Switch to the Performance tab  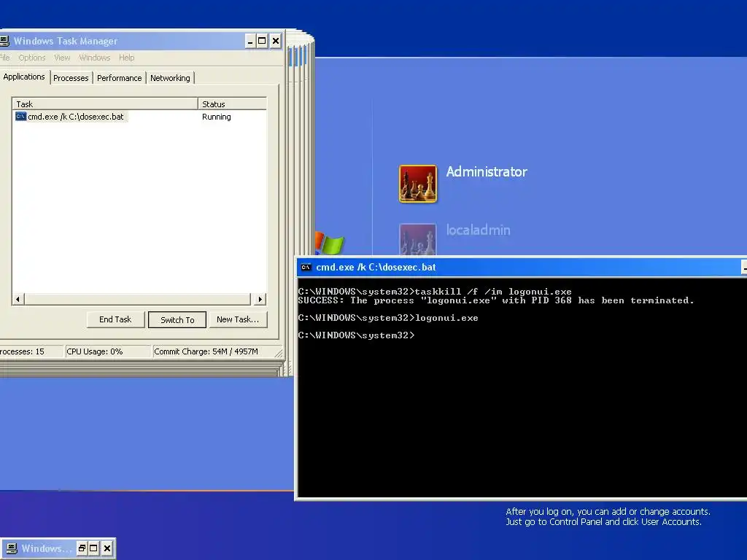click(119, 78)
